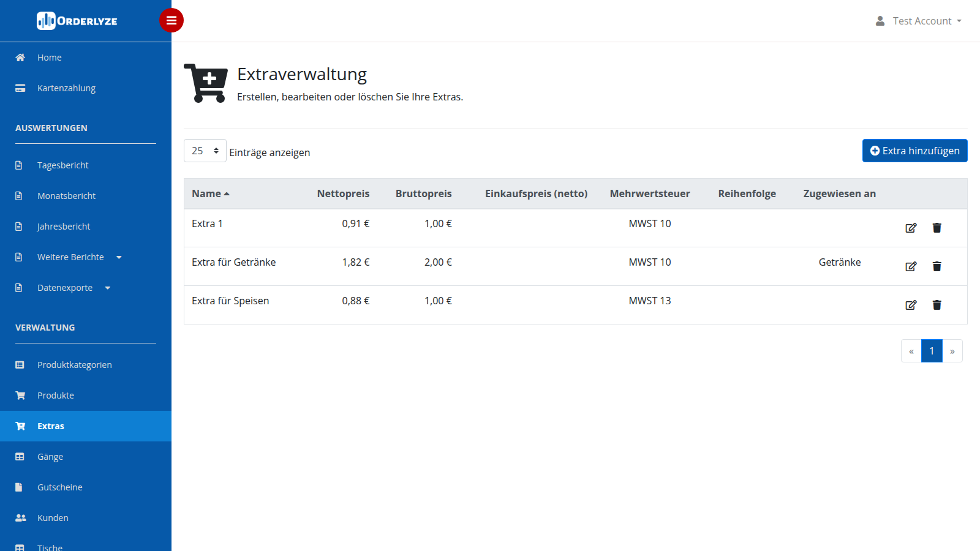Delete Extra für Getränke entry
The height and width of the screenshot is (551, 980).
pyautogui.click(x=937, y=266)
